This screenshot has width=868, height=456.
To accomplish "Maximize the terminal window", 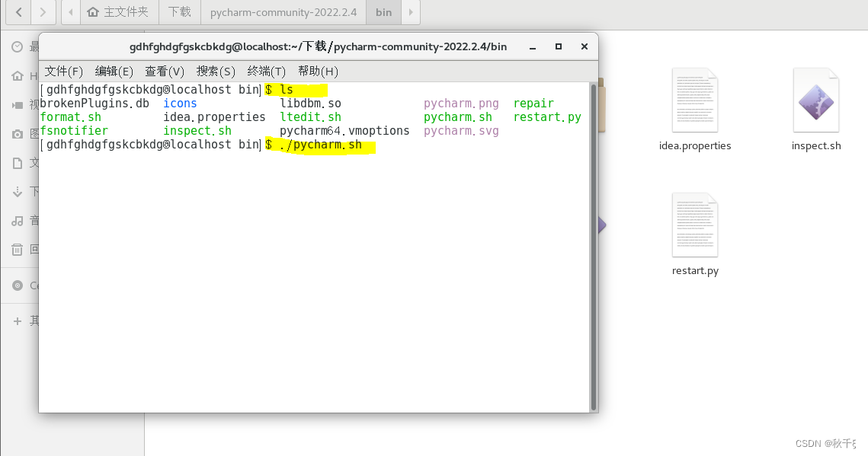I will coord(559,47).
